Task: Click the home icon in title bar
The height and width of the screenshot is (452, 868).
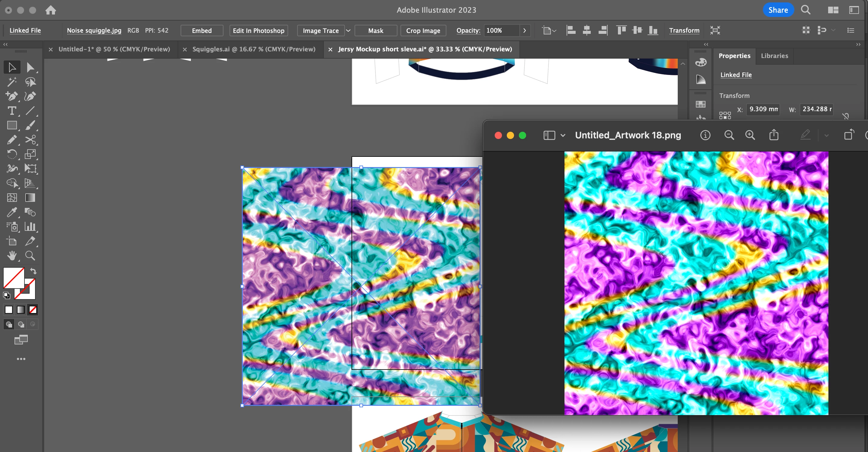Action: 50,10
